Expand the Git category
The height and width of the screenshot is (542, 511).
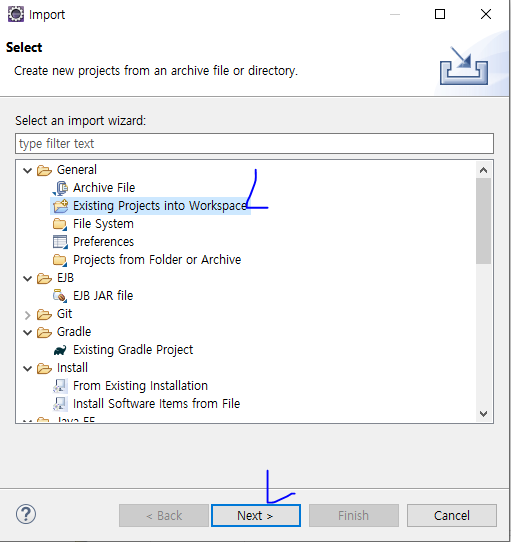coord(28,315)
